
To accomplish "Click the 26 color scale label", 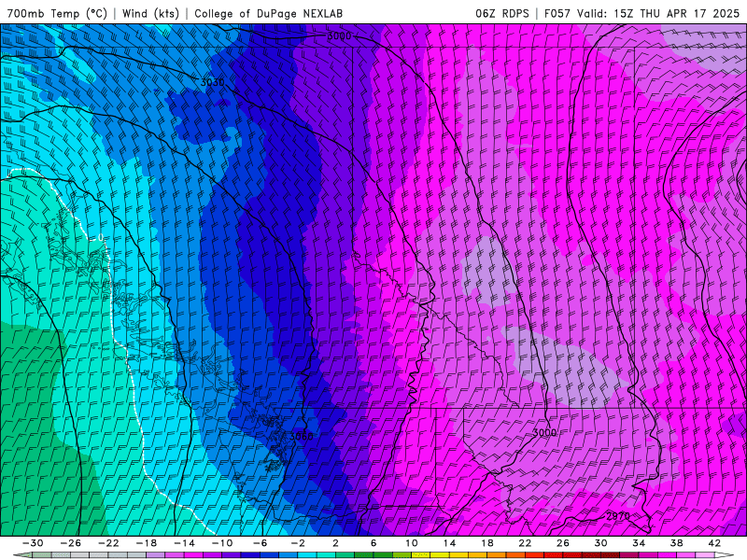I will 563,543.
